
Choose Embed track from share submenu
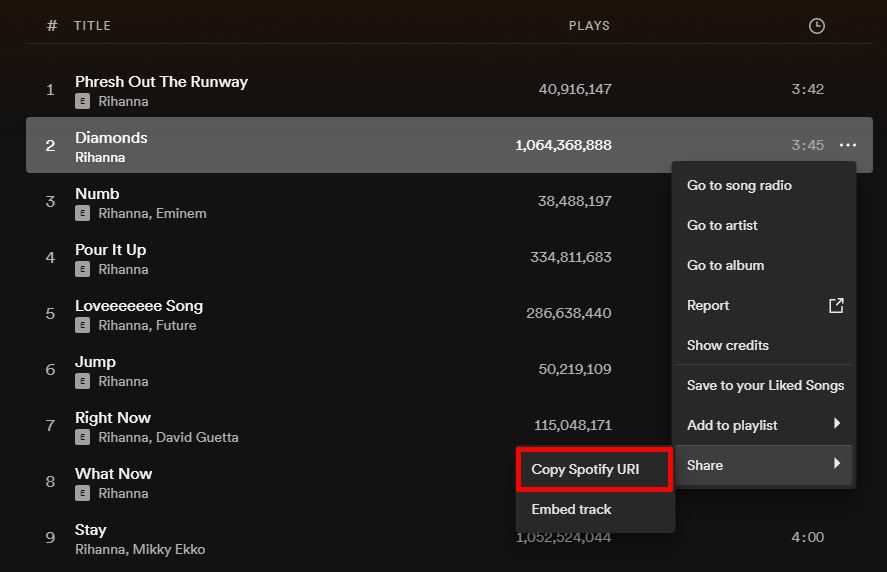[x=571, y=509]
